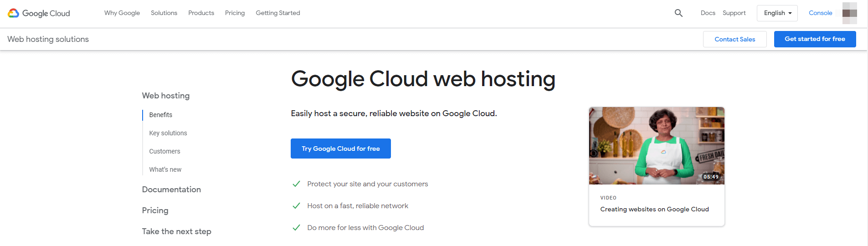
Task: Click the Contact Sales button
Action: 734,39
